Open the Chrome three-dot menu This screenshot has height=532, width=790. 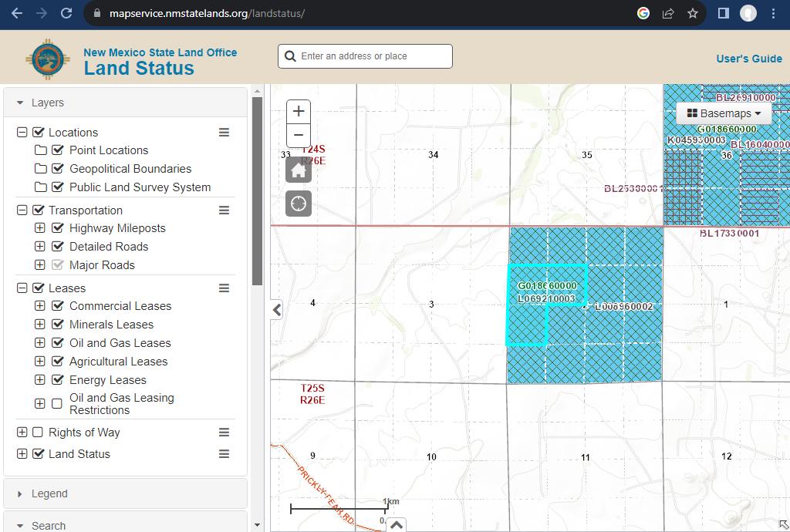tap(773, 13)
